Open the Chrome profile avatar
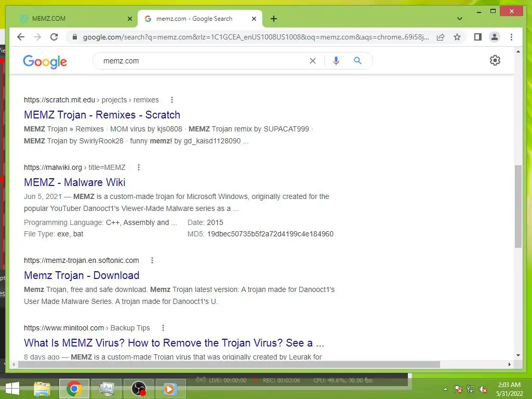Screen dimensions: 532x399 [x=495, y=37]
